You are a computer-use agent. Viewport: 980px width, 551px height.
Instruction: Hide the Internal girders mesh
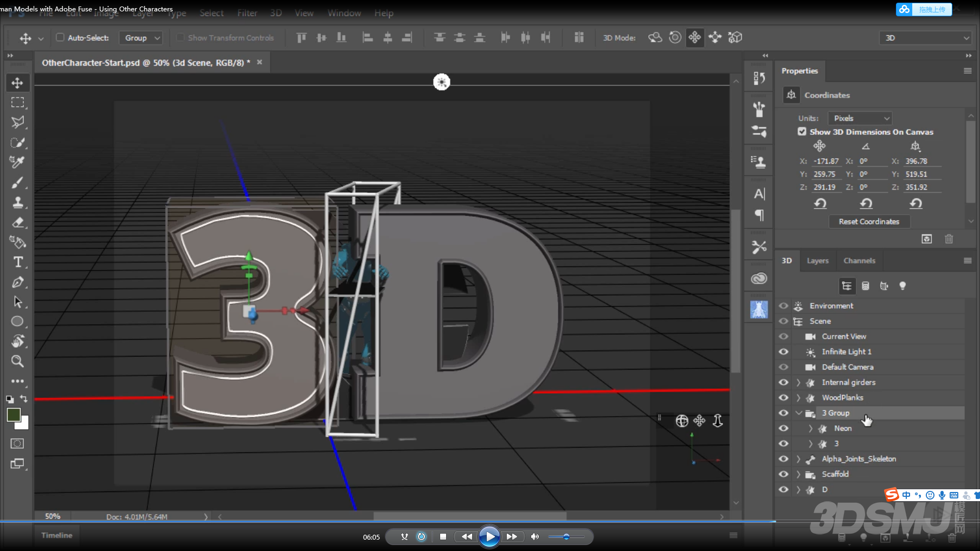tap(783, 383)
